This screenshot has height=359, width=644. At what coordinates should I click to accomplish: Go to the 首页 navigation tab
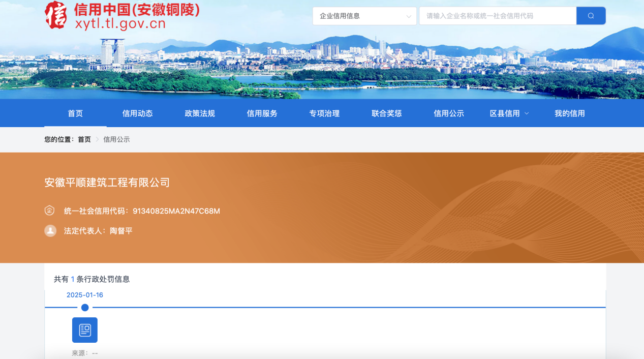click(75, 113)
